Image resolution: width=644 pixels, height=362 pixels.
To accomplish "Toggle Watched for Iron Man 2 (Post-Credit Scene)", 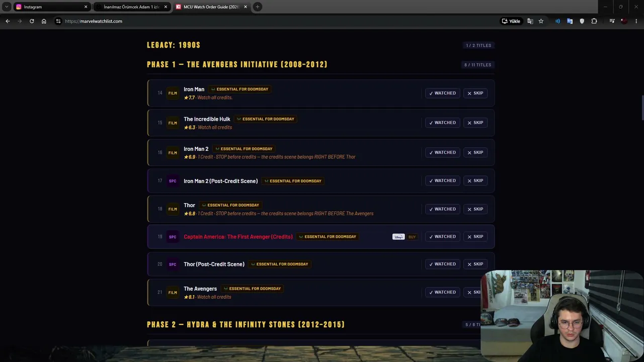I will pyautogui.click(x=442, y=180).
